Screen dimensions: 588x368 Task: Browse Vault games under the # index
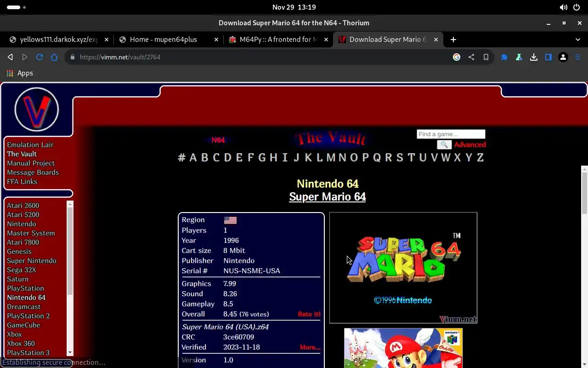[x=181, y=158]
